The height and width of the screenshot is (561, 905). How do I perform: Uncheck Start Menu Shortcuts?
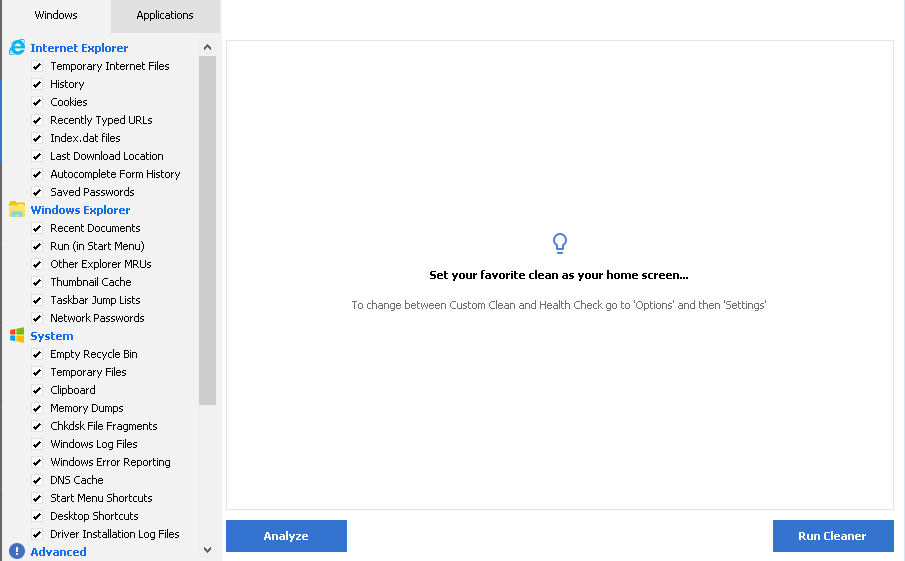tap(37, 498)
